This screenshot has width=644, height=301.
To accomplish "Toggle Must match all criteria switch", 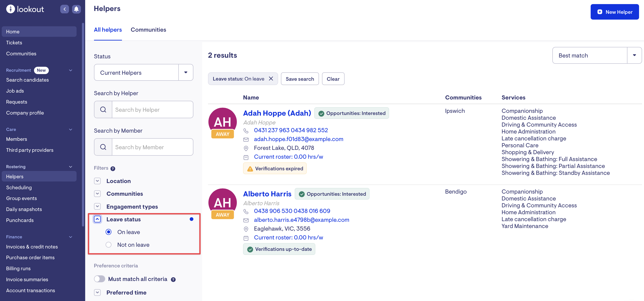I will pos(100,279).
